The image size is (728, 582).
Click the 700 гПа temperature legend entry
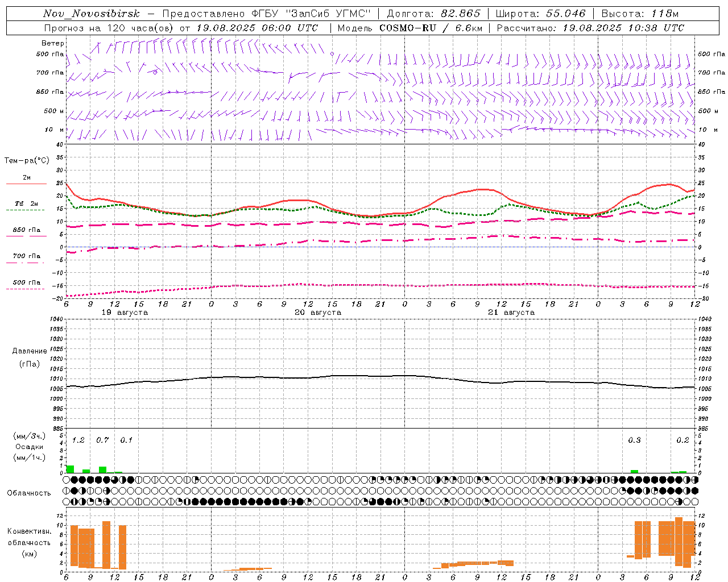click(x=27, y=256)
